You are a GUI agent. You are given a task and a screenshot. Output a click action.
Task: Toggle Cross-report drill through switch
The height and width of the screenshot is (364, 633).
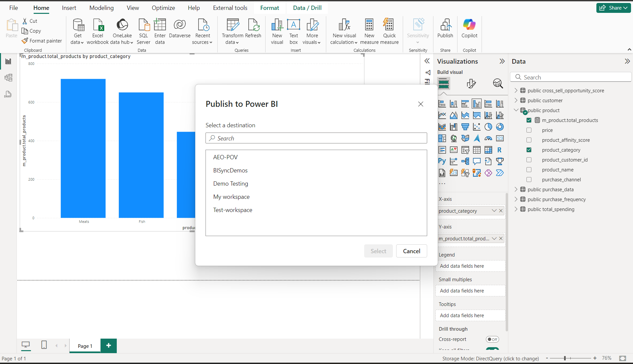point(492,339)
